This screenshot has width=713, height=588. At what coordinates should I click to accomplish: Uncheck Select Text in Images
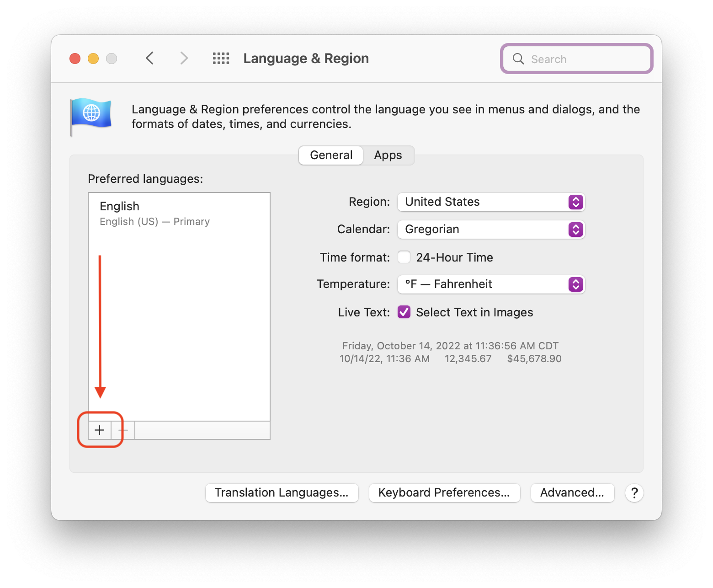point(404,312)
